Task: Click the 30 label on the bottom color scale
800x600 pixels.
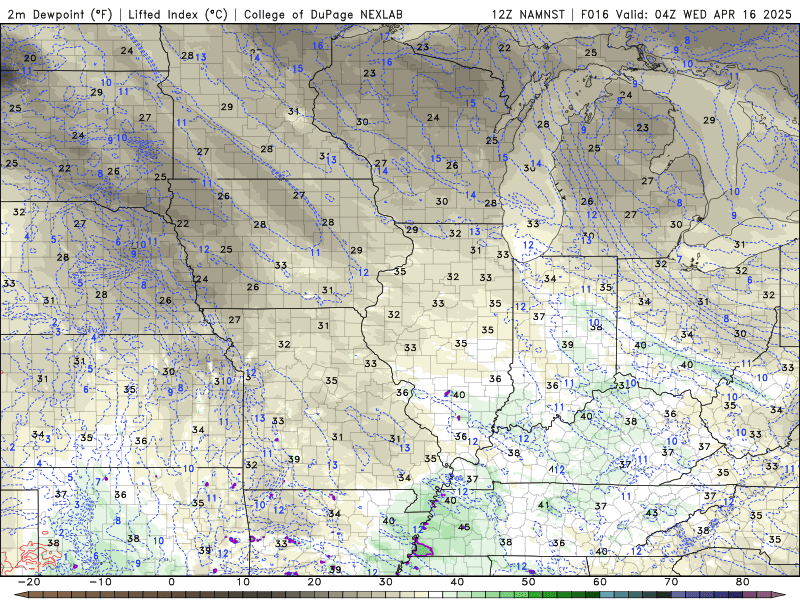Action: [386, 582]
